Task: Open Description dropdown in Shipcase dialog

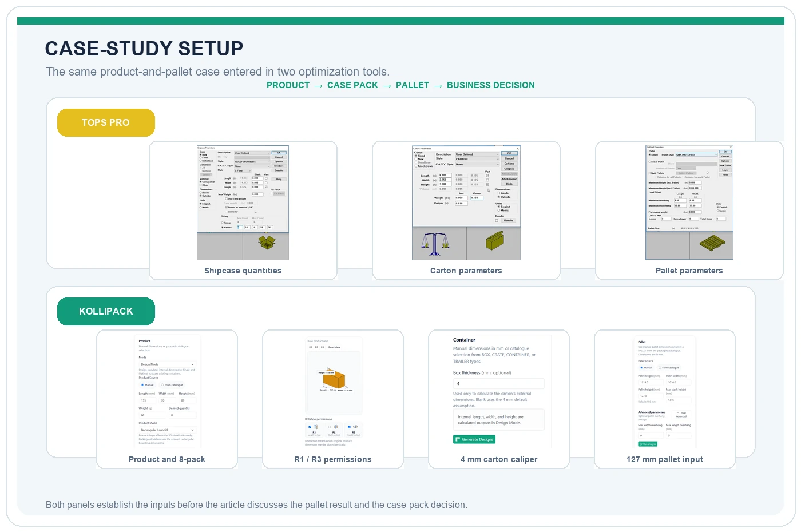Action: (252, 153)
